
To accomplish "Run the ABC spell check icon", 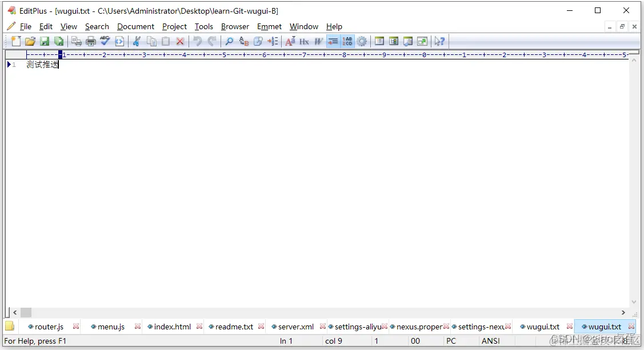I will pos(105,41).
